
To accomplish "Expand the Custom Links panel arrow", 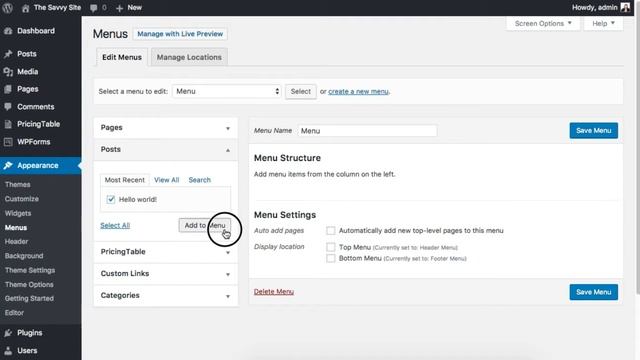I will click(228, 274).
